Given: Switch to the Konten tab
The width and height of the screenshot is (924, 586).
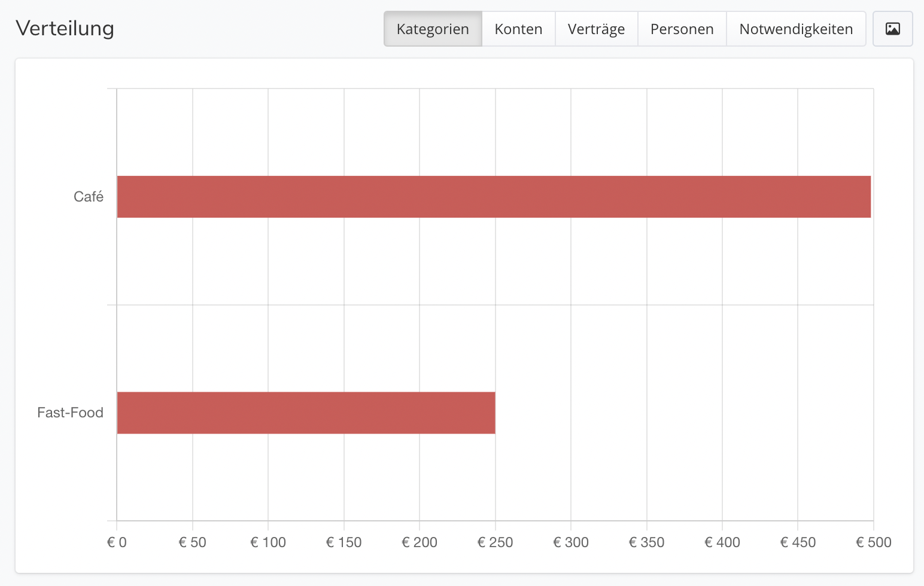Looking at the screenshot, I should tap(518, 29).
